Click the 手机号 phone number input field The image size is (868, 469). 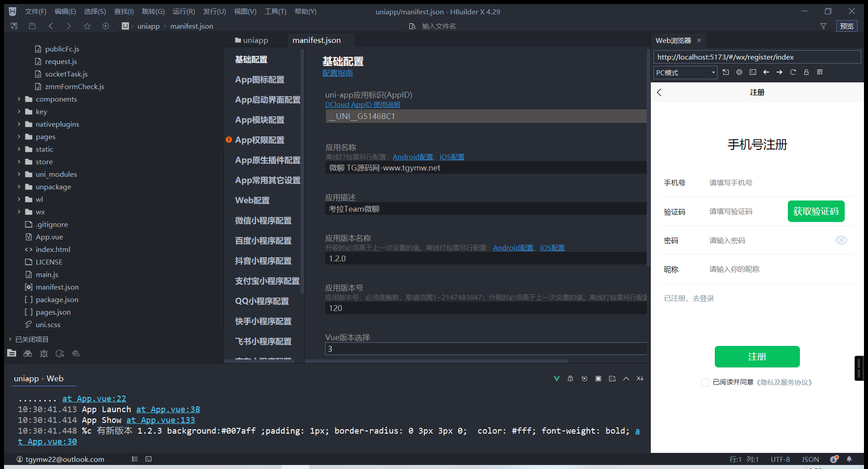point(761,183)
